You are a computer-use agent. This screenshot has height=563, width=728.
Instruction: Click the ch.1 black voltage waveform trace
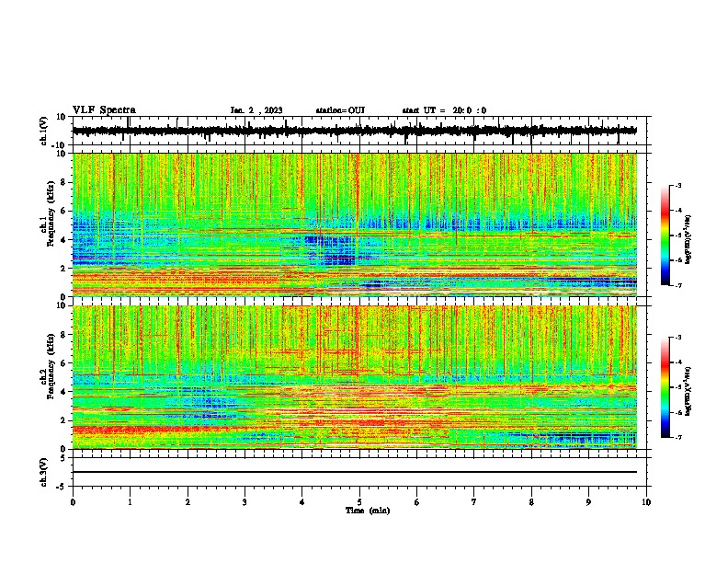click(x=354, y=131)
